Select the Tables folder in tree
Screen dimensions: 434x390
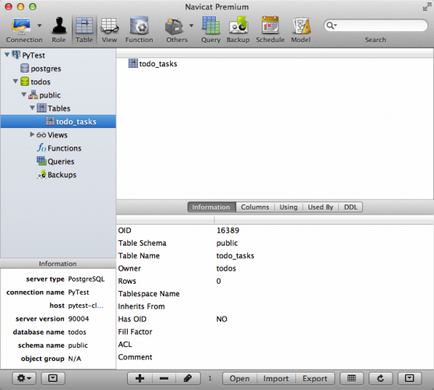[59, 108]
